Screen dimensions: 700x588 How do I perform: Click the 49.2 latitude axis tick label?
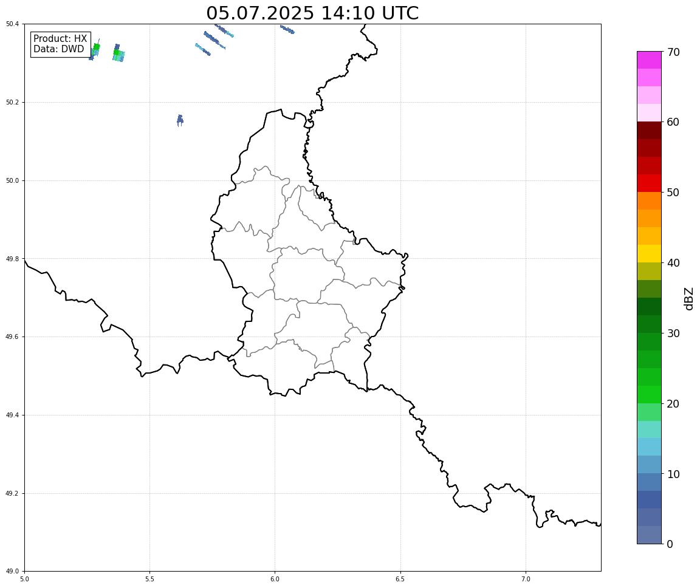click(12, 493)
